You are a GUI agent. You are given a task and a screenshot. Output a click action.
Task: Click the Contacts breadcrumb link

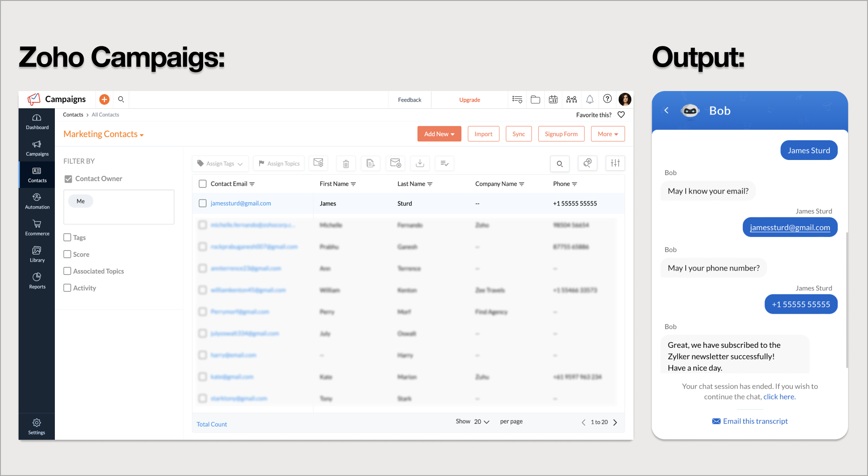(x=73, y=115)
